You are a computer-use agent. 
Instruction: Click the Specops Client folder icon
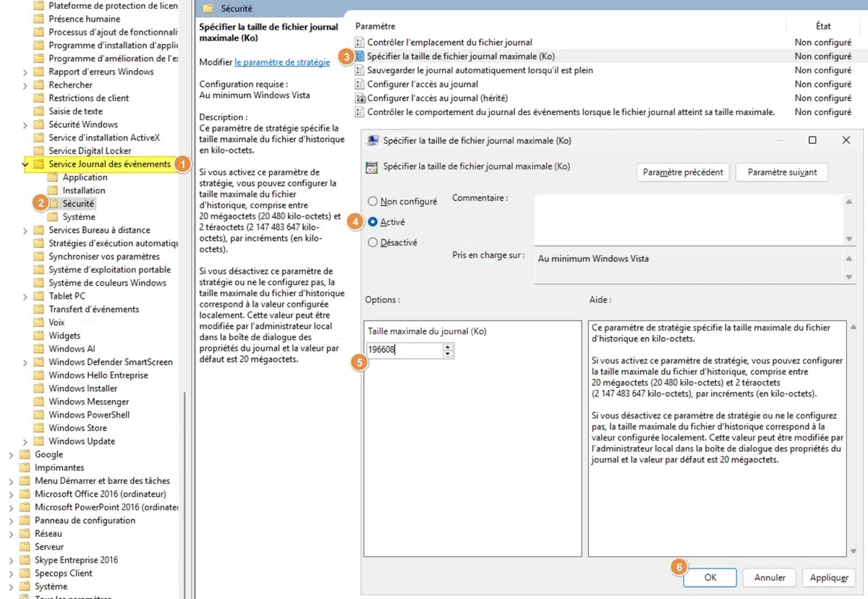(x=25, y=573)
